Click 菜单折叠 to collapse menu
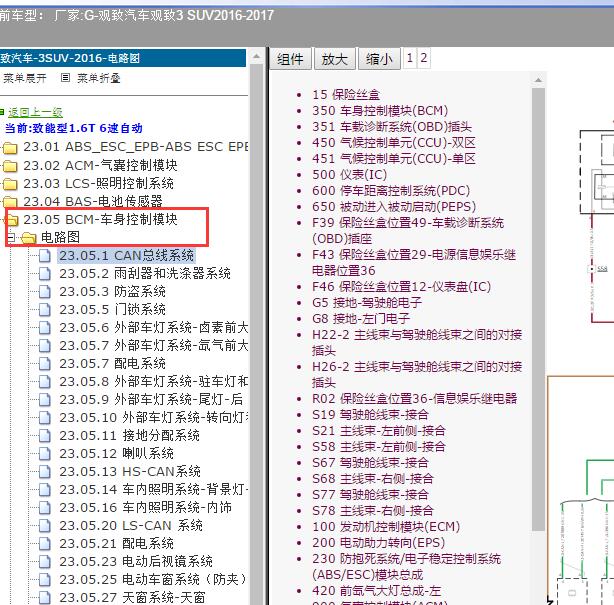The width and height of the screenshot is (614, 605). click(x=98, y=78)
